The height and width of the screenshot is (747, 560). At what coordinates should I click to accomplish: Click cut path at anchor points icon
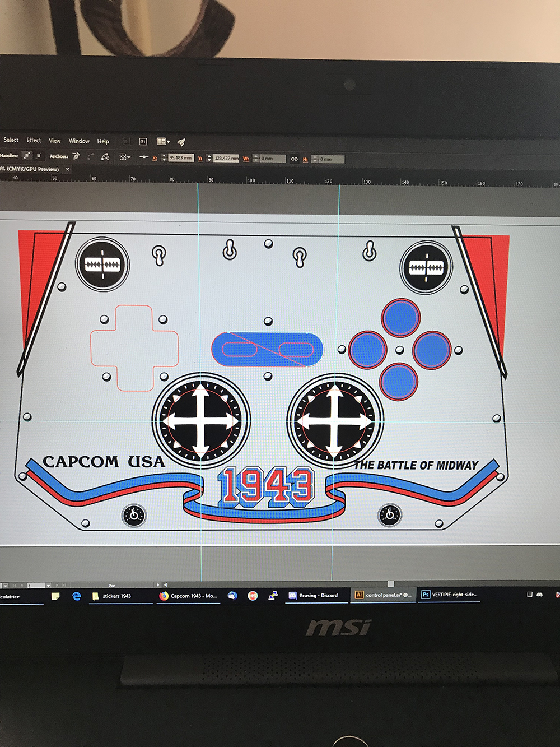click(105, 157)
